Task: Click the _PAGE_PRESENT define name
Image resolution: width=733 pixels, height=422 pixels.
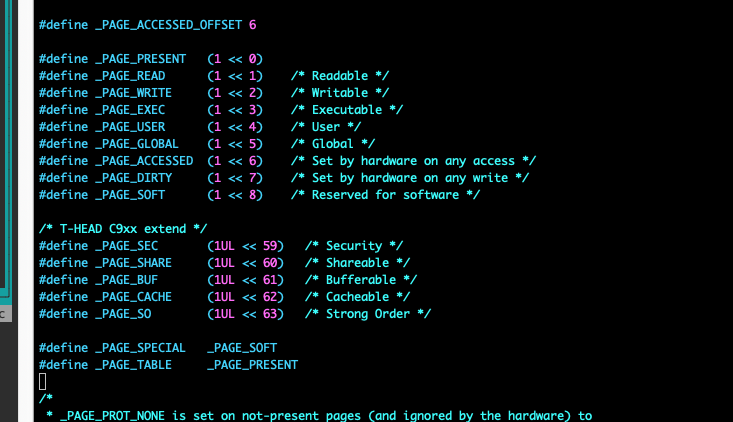Action: [144, 59]
